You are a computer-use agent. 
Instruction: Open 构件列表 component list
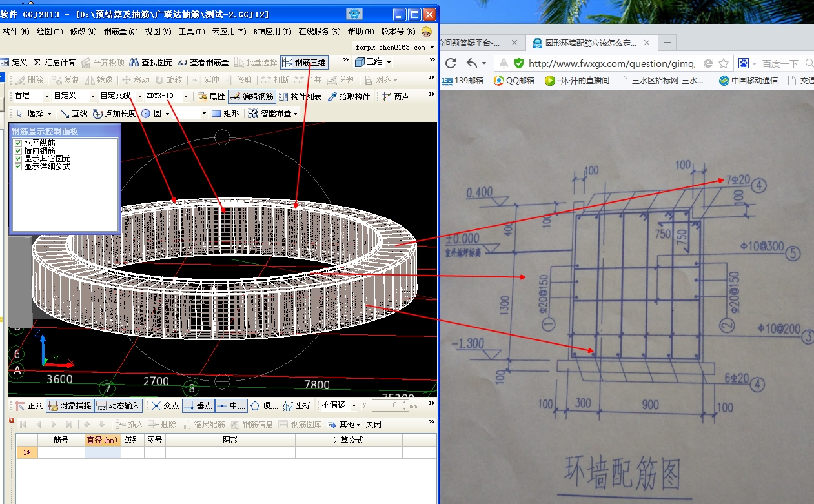(300, 96)
